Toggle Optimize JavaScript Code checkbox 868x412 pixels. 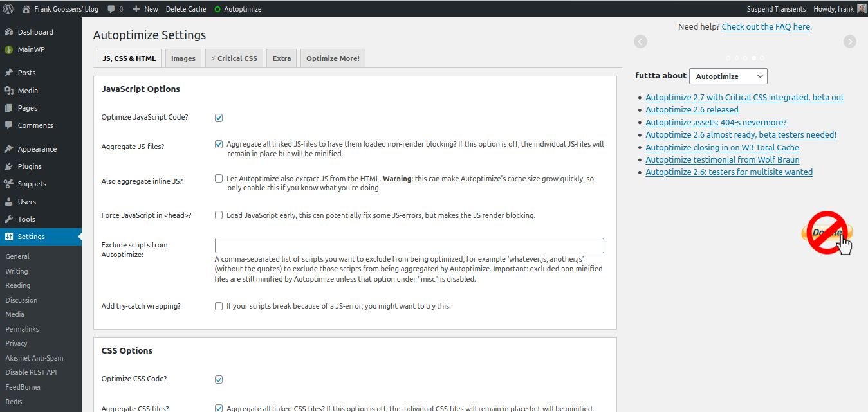(219, 118)
